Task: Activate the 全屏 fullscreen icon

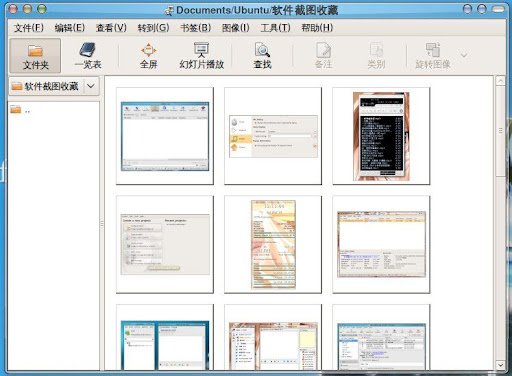Action: (149, 56)
